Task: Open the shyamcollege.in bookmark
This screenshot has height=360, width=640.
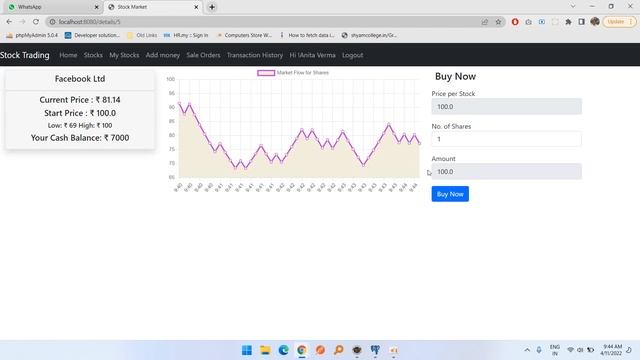Action: tap(369, 36)
